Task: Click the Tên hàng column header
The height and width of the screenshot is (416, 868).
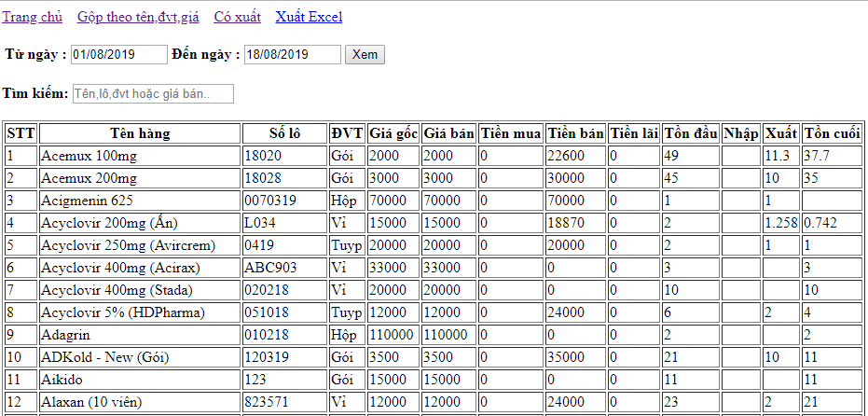Action: (140, 133)
